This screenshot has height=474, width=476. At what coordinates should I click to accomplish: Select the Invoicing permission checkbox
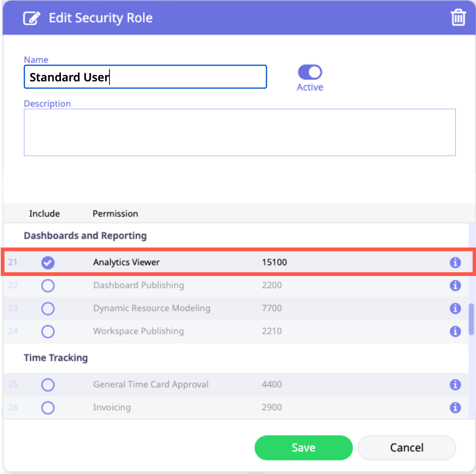[x=48, y=408]
